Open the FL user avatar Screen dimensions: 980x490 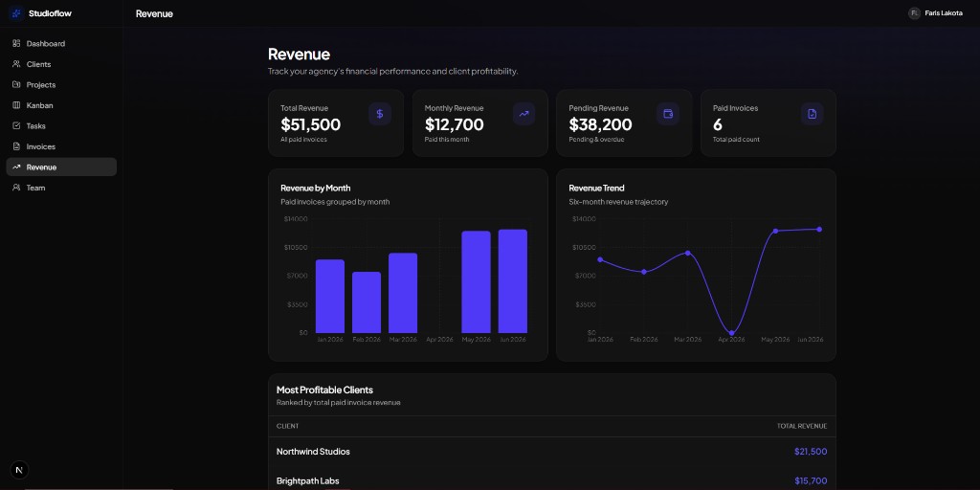point(914,13)
